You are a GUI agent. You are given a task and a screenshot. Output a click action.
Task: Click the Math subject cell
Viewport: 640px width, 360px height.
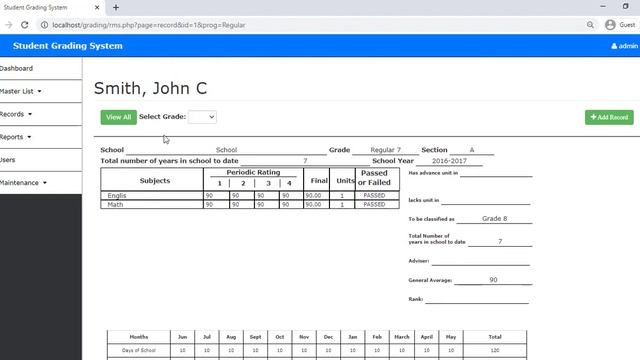click(152, 204)
